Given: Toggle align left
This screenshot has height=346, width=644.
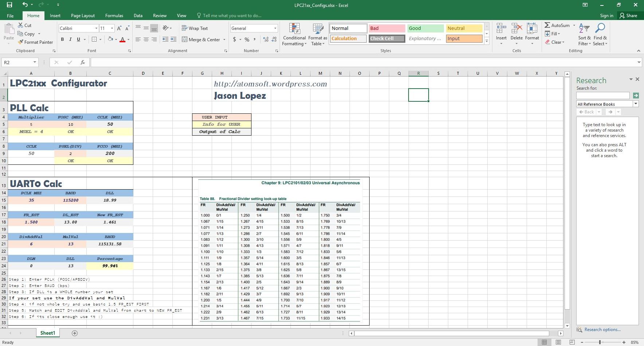Looking at the screenshot, I should point(138,39).
